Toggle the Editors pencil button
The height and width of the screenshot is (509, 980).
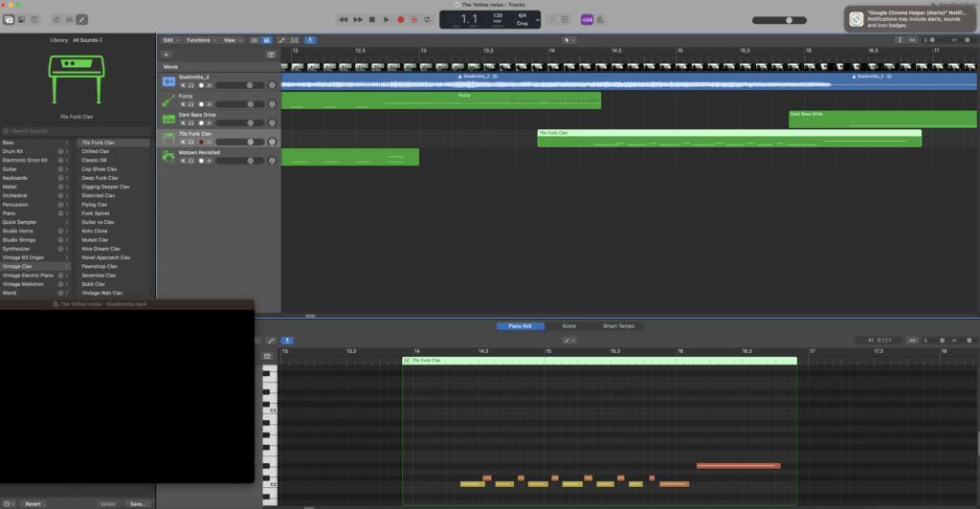(x=82, y=19)
